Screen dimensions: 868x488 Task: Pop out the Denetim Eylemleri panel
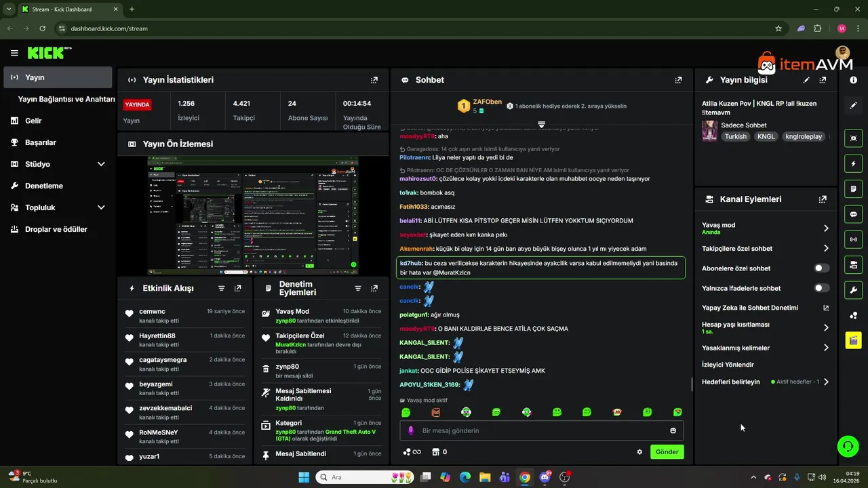374,288
